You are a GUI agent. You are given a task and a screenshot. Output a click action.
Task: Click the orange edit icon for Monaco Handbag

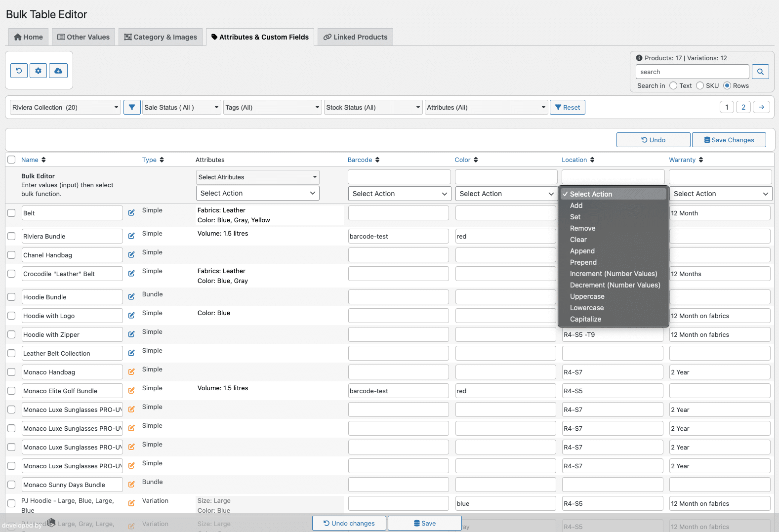click(131, 372)
